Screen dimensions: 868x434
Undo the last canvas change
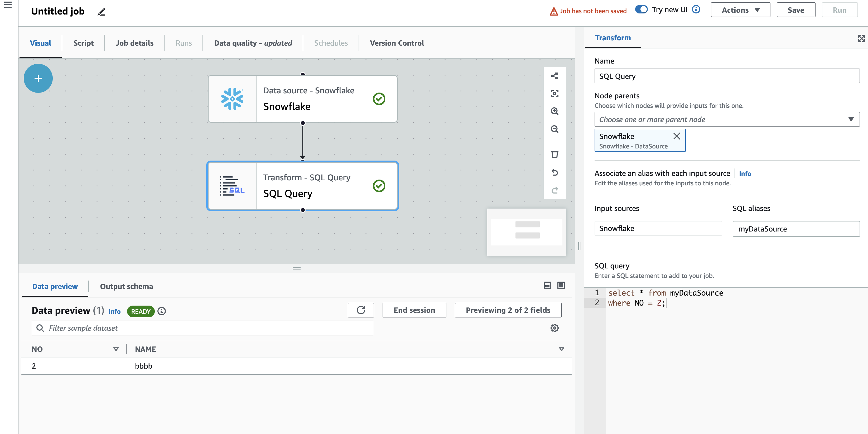coord(555,172)
